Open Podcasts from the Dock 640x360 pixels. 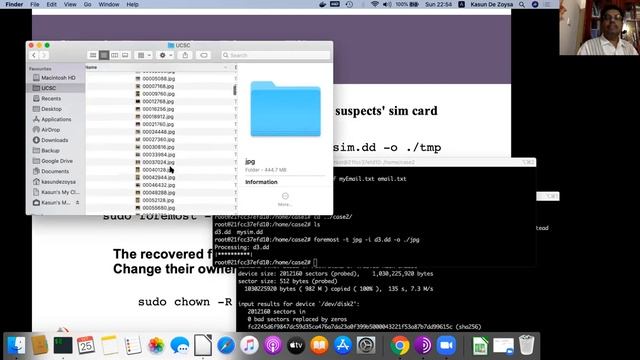point(273,345)
